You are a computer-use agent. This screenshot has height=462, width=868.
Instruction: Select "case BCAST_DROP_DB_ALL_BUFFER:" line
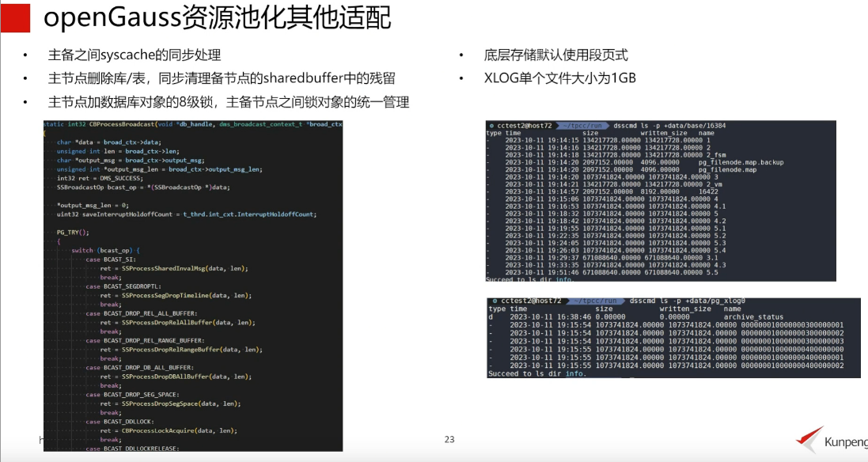[x=139, y=367]
